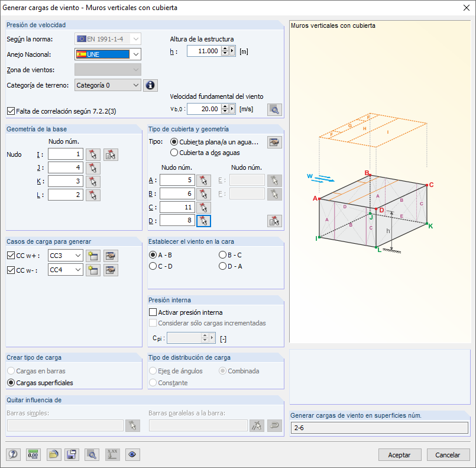Pick node I graphically
The height and width of the screenshot is (468, 476).
click(93, 154)
